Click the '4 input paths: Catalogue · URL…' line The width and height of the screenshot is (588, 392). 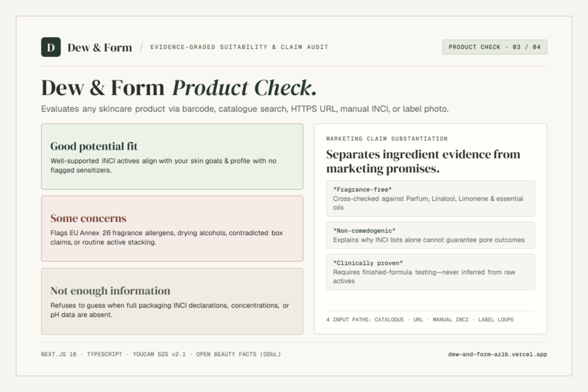[x=420, y=320]
